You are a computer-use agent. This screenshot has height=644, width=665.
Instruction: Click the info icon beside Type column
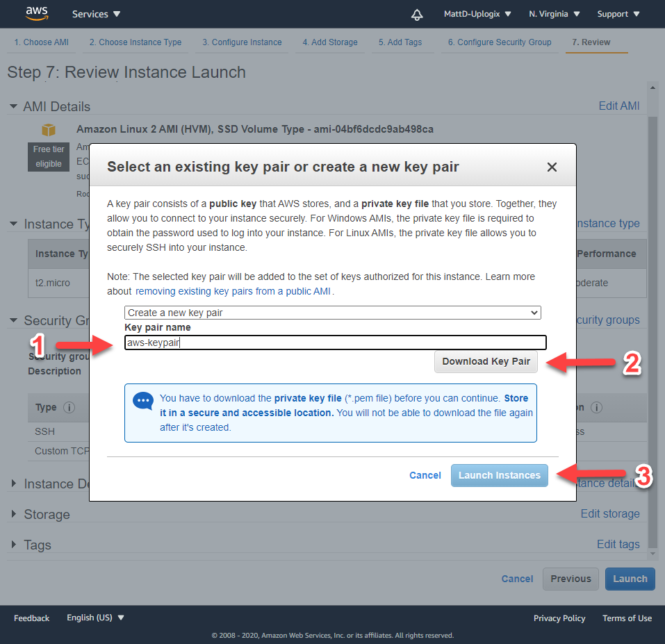pyautogui.click(x=69, y=408)
